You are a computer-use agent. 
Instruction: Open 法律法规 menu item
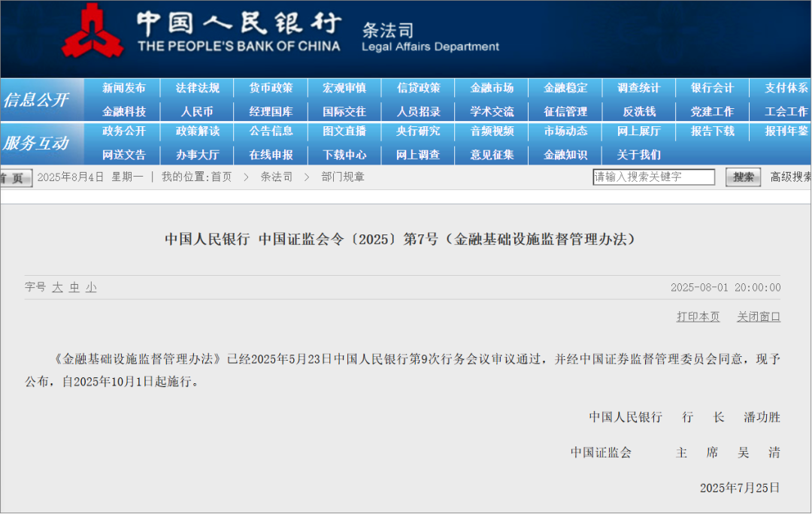[197, 88]
